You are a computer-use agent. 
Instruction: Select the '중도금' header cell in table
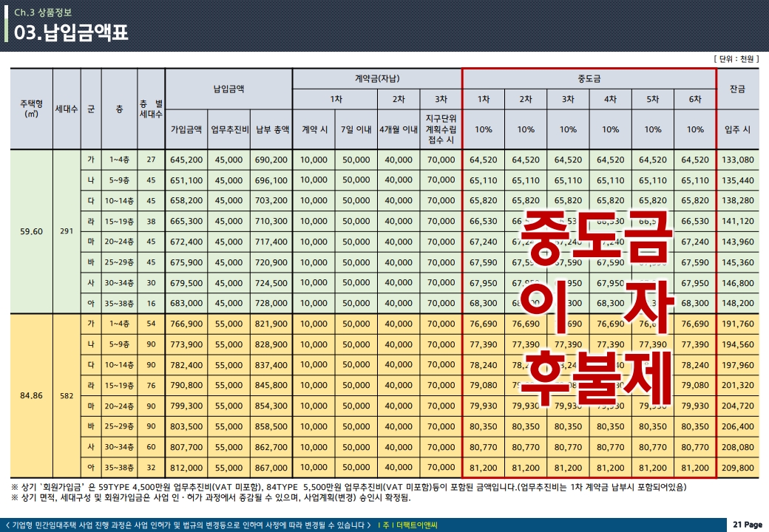coord(589,78)
